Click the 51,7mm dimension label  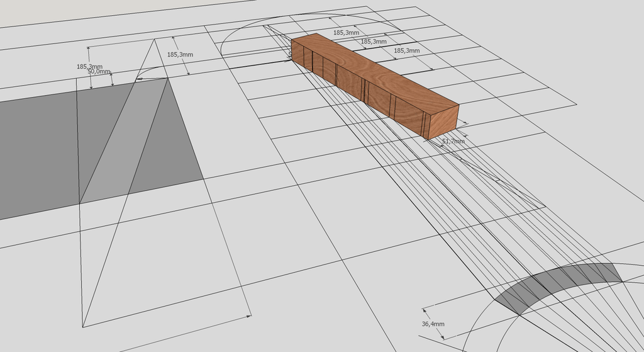[453, 141]
